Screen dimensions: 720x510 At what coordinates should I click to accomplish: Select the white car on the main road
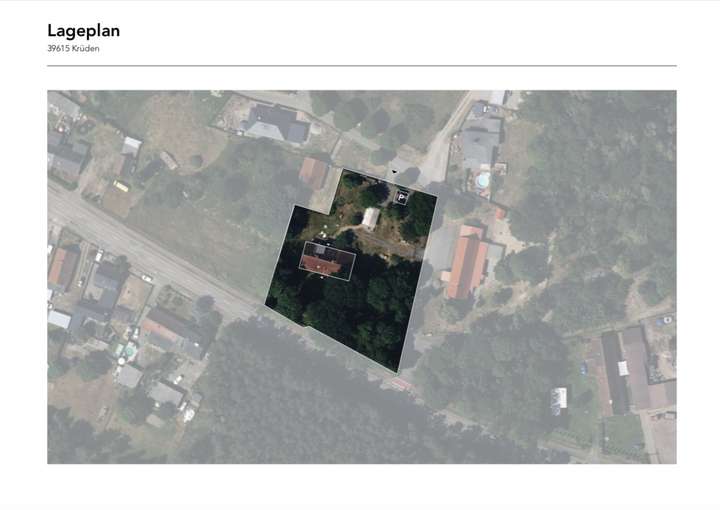pyautogui.click(x=147, y=278)
